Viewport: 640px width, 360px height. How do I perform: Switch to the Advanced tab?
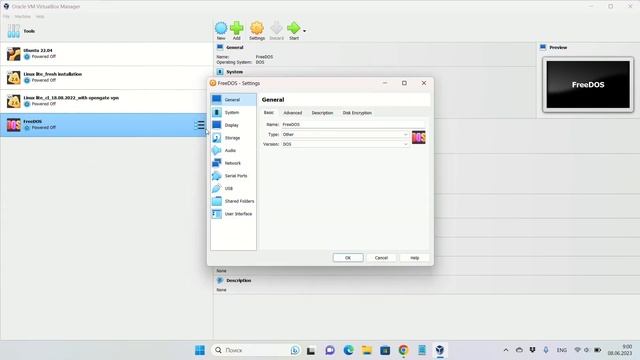coord(293,113)
